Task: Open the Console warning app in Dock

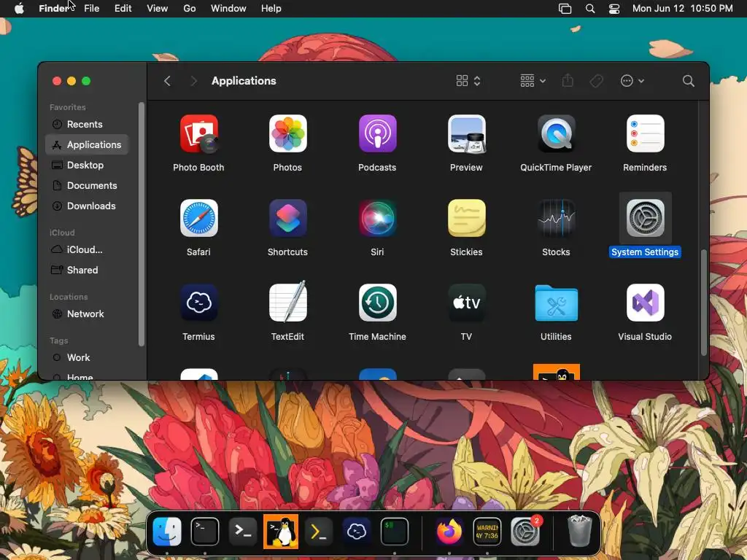Action: tap(487, 532)
